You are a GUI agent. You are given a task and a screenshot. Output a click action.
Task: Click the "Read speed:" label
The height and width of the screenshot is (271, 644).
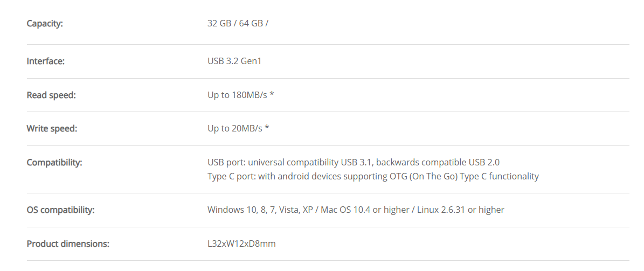tap(51, 95)
